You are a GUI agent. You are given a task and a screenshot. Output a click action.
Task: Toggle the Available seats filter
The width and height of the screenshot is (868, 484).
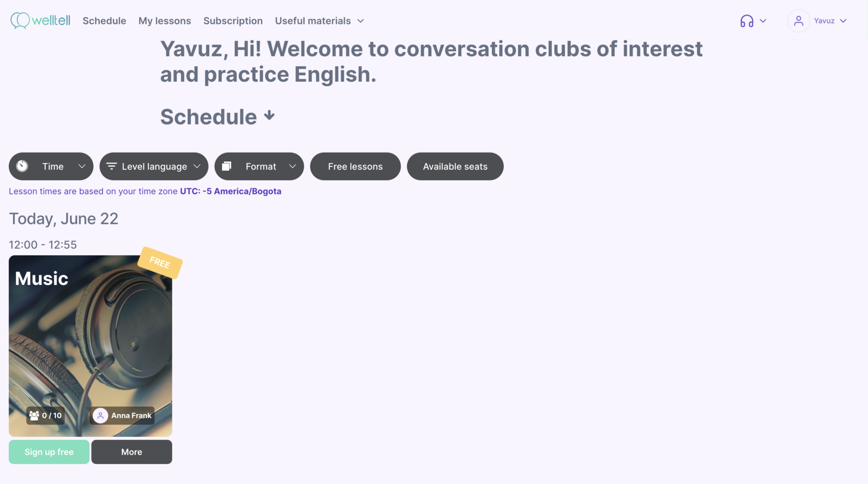point(455,167)
